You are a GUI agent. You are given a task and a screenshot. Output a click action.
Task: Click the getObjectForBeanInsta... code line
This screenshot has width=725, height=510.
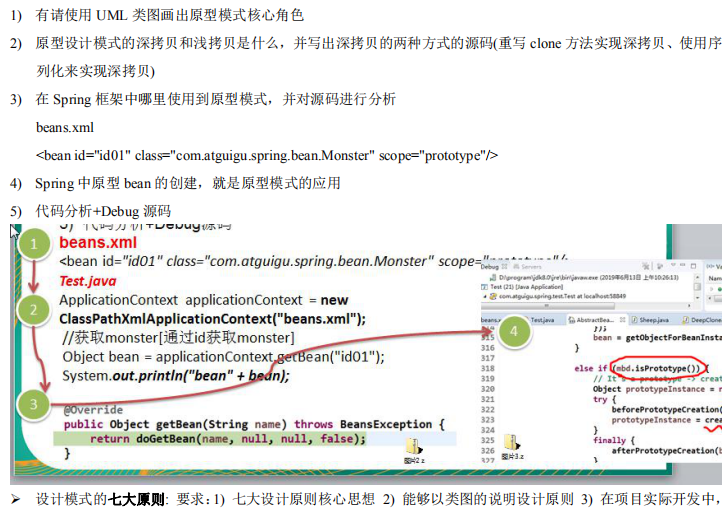pos(657,338)
